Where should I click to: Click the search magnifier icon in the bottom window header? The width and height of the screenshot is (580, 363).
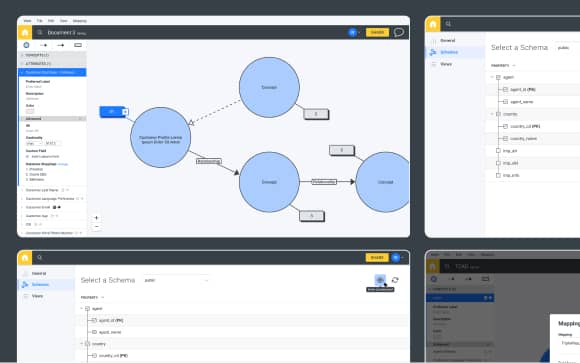click(x=40, y=258)
